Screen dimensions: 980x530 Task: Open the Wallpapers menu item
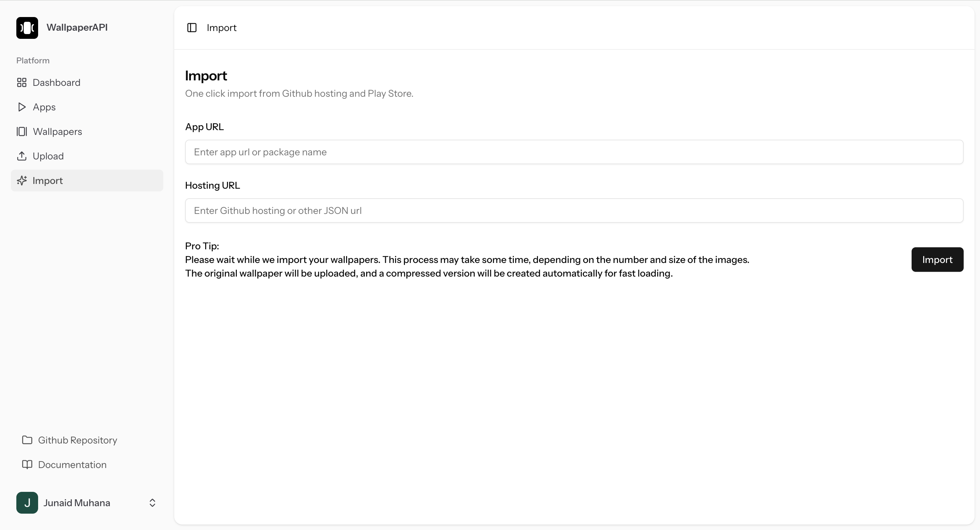(x=58, y=132)
